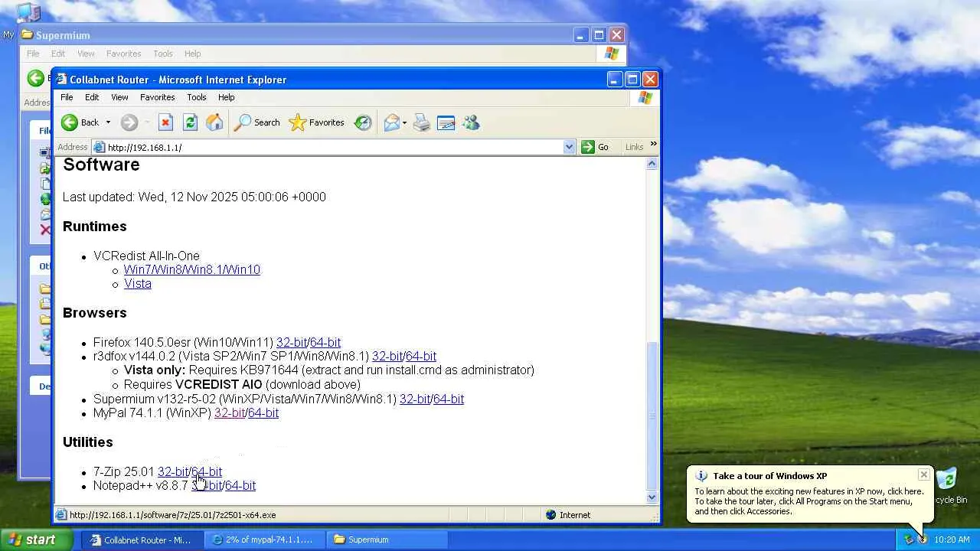Open the Supermium window's Favorites menu
Image resolution: width=980 pixels, height=551 pixels.
coord(124,54)
